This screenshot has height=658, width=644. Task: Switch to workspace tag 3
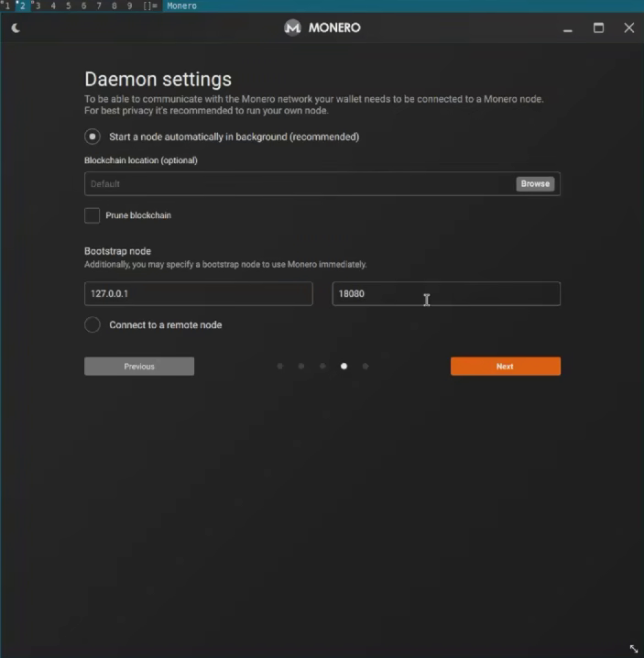(x=37, y=5)
